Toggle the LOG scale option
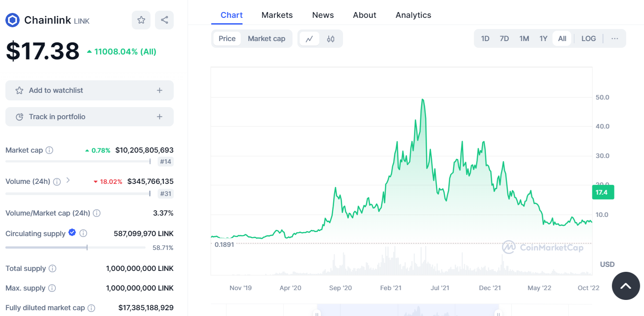Image resolution: width=644 pixels, height=316 pixels. [589, 38]
